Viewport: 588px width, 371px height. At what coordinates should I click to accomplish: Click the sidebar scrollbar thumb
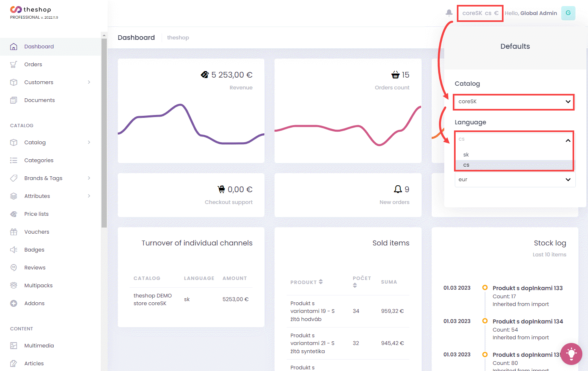[104, 133]
